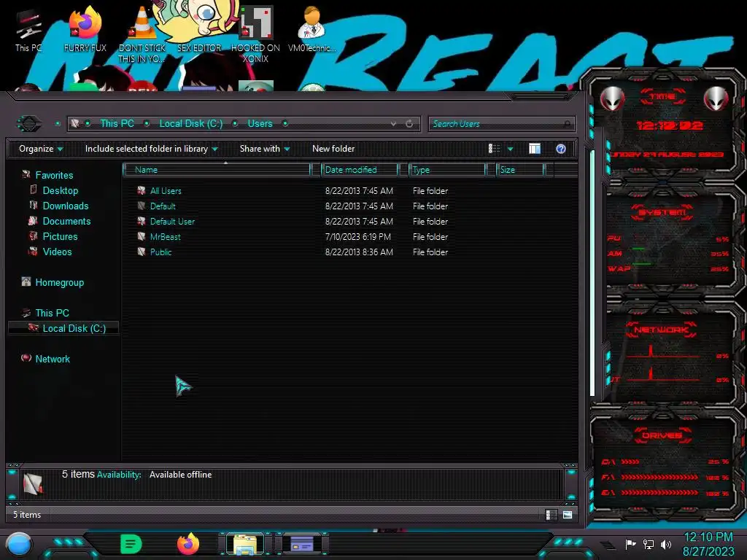This screenshot has height=560, width=747.
Task: Expand the dropdown after This PC breadcrumb
Action: 147,124
